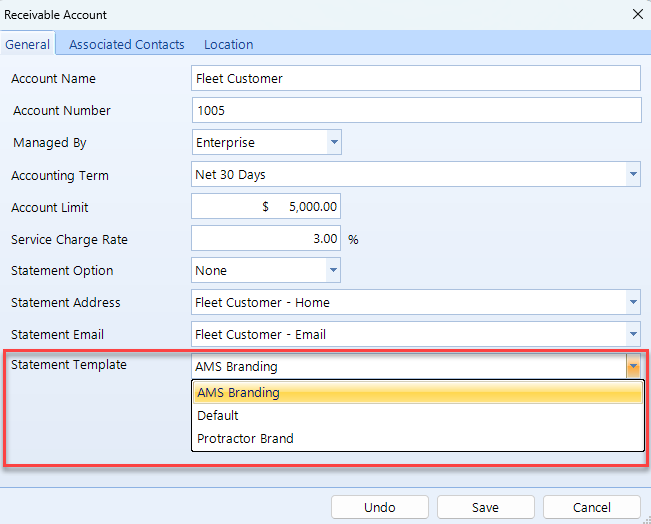Switch to the General tab
The height and width of the screenshot is (524, 651).
pyautogui.click(x=27, y=44)
